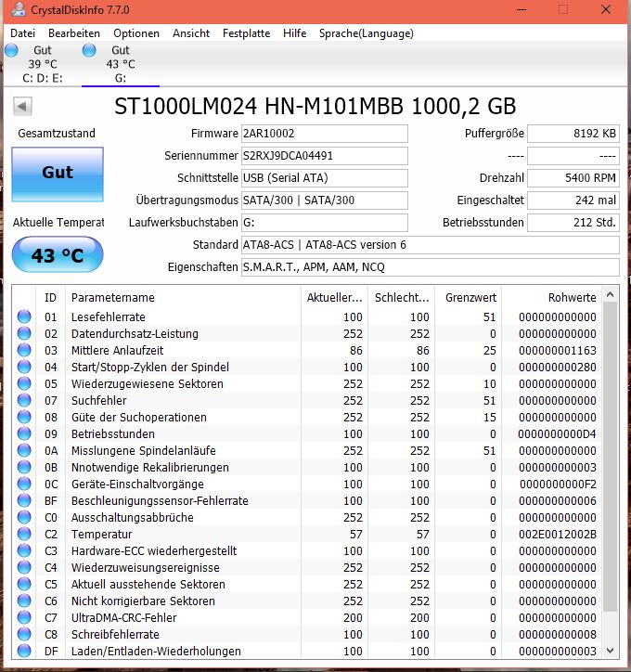Screen dimensions: 631x672
Task: Click the CrystalDiskInfo app icon in title bar
Action: (19, 9)
